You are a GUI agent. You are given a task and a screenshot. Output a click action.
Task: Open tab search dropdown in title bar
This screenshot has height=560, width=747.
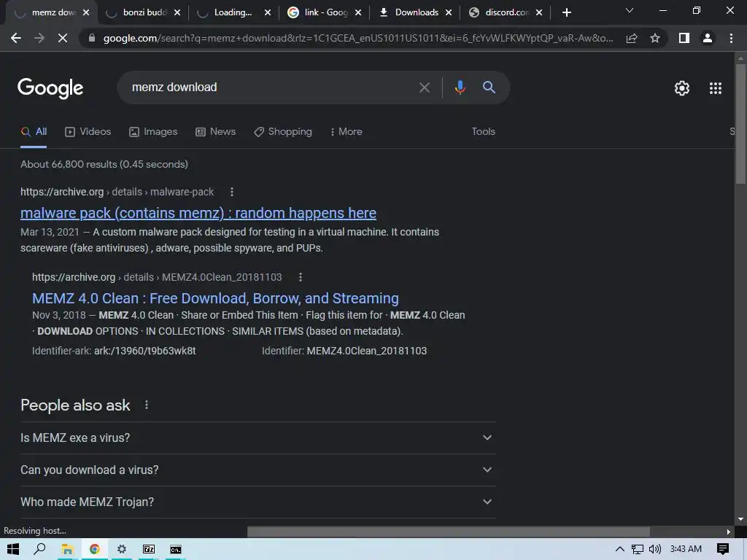630,10
